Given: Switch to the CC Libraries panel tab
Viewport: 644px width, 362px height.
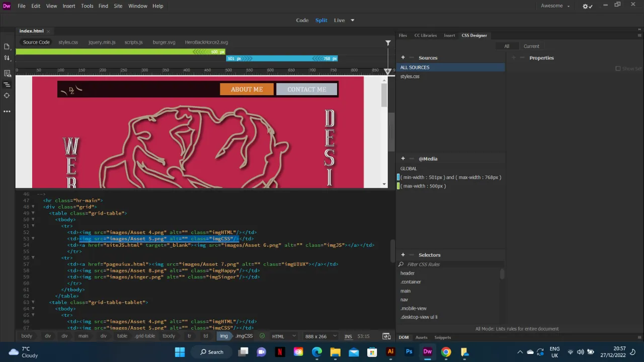Looking at the screenshot, I should point(426,35).
